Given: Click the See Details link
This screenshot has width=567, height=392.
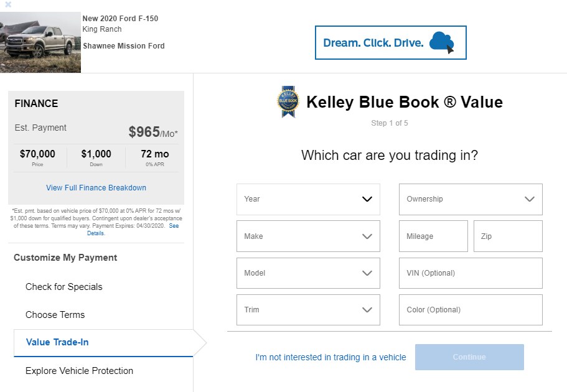Looking at the screenshot, I should [133, 230].
